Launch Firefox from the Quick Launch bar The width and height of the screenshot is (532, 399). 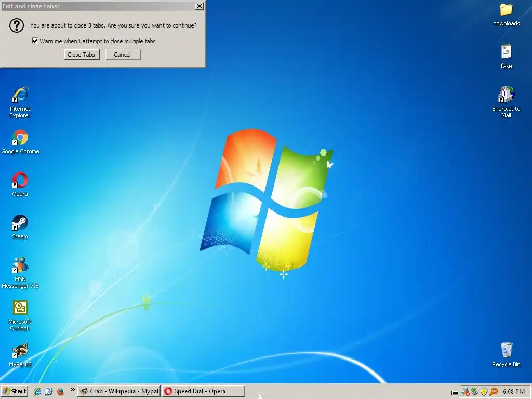click(x=60, y=392)
